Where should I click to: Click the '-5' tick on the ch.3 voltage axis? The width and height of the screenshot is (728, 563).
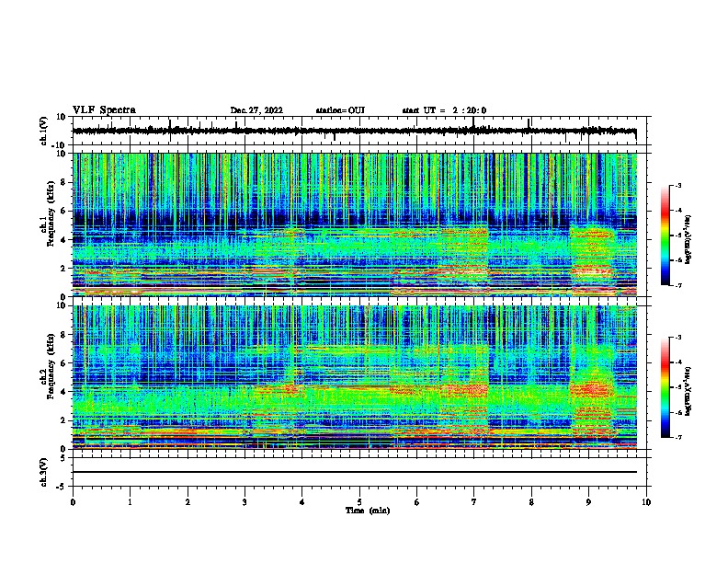(62, 487)
